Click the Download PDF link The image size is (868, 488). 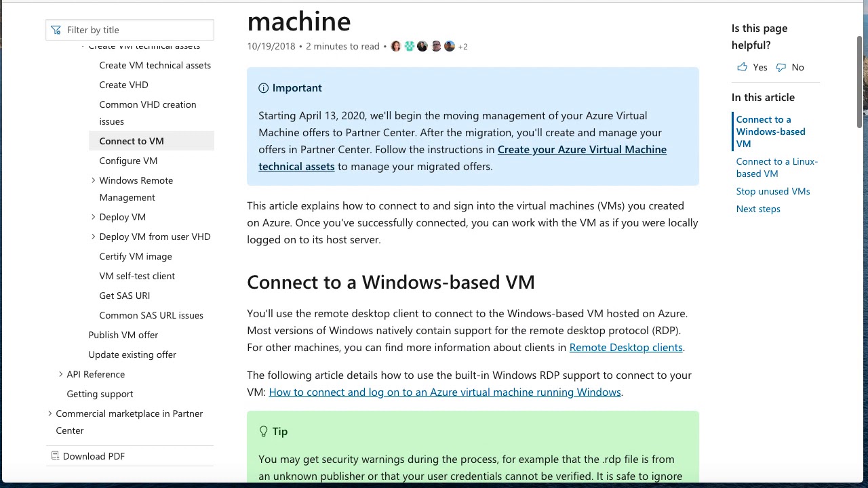94,456
